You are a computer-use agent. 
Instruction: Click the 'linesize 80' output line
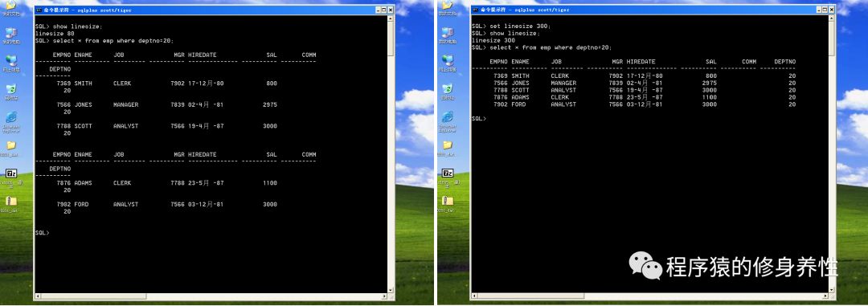[55, 34]
